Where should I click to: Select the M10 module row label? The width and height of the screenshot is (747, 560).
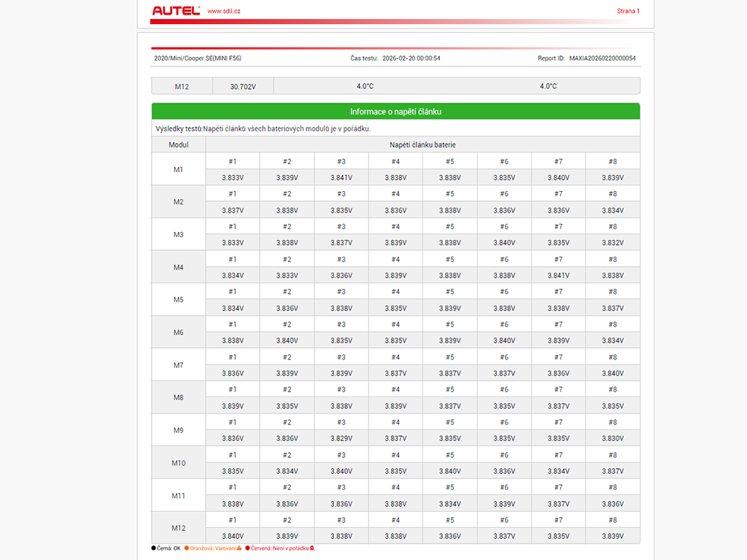(x=179, y=463)
